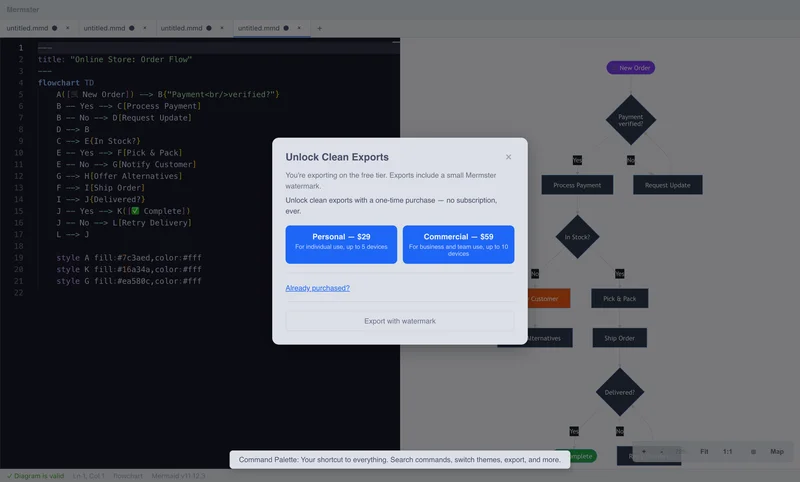Click the Command Palette tip banner
This screenshot has width=800, height=482.
(399, 460)
